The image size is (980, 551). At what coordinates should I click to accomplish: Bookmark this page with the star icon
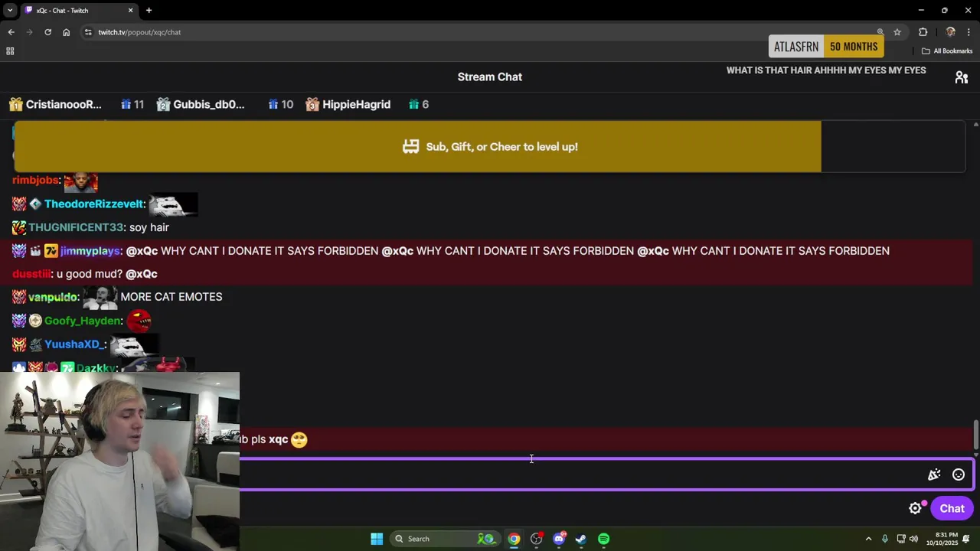[x=897, y=32]
